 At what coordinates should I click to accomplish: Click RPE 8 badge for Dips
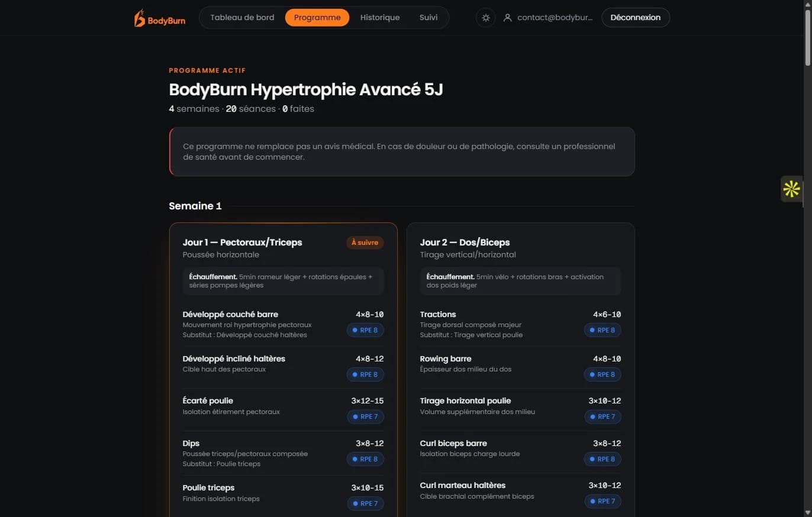365,459
